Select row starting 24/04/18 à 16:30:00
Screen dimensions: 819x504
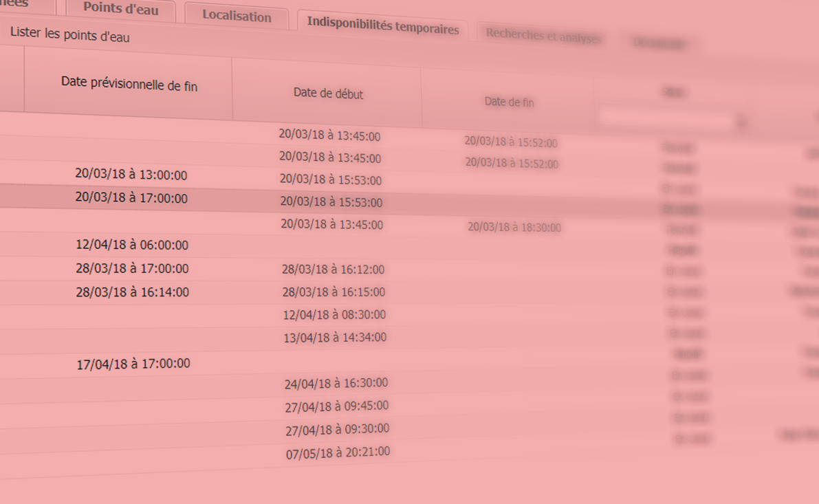(336, 383)
